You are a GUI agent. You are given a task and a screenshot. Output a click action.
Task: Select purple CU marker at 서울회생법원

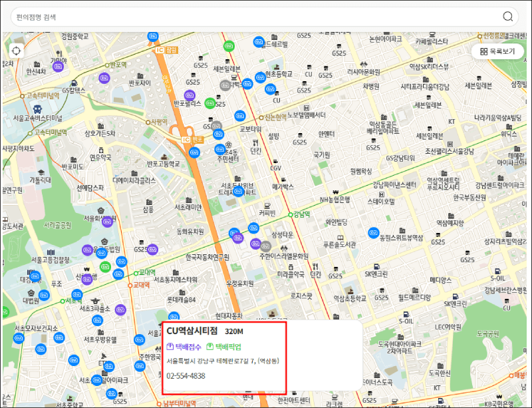(x=108, y=222)
